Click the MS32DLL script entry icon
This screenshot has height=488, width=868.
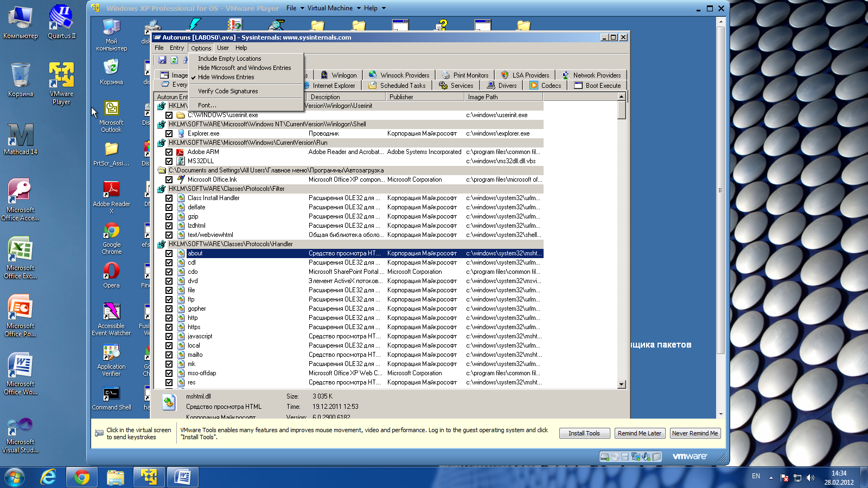click(x=181, y=162)
